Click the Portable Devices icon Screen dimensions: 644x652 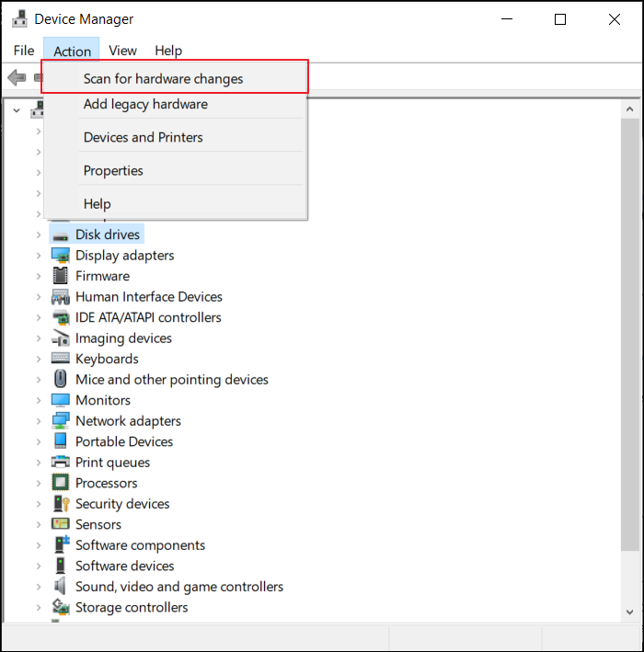[61, 440]
